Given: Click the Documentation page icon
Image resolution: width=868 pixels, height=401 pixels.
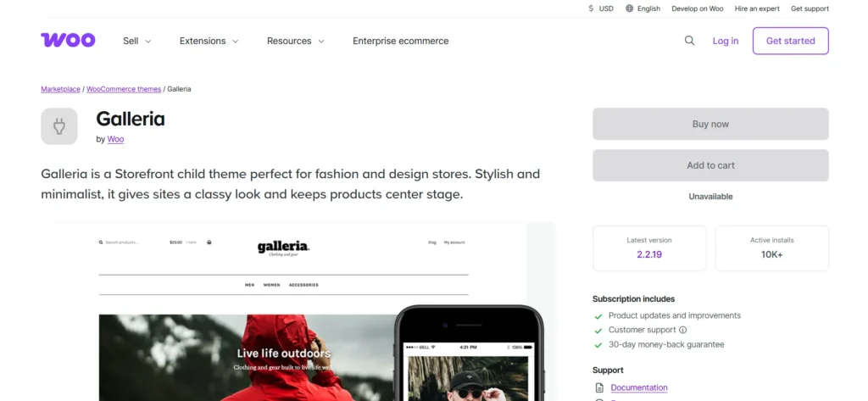Looking at the screenshot, I should coord(598,387).
